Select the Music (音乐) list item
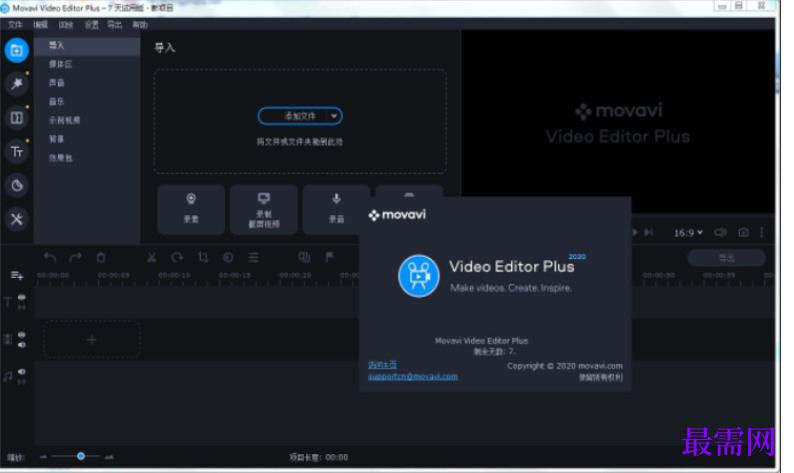 click(x=87, y=102)
